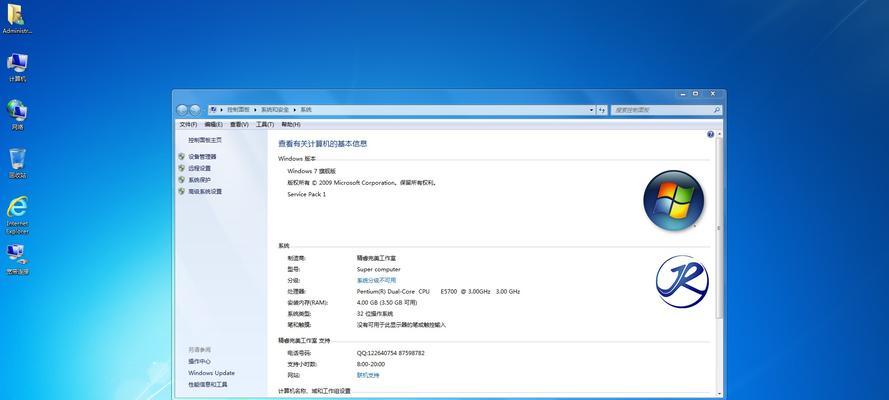Click the '32 位操作系统' system type value
The image size is (889, 400).
point(375,314)
